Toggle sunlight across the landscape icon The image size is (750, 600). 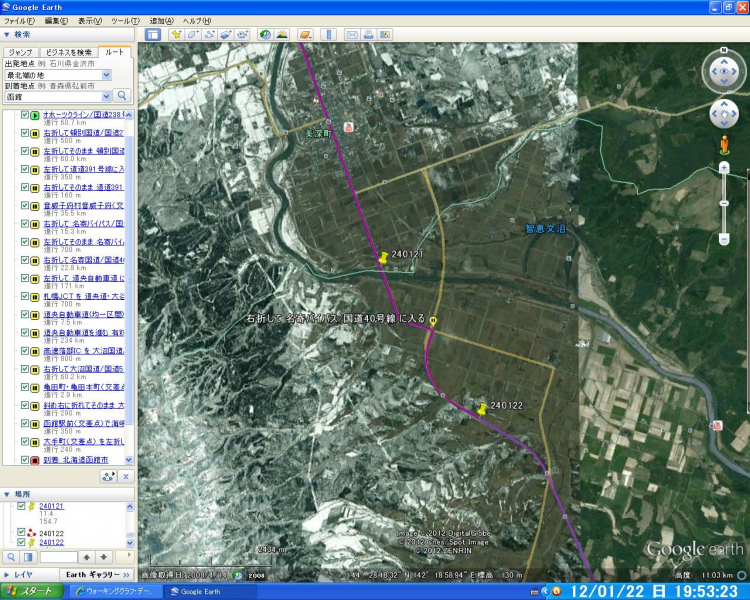coord(282,34)
